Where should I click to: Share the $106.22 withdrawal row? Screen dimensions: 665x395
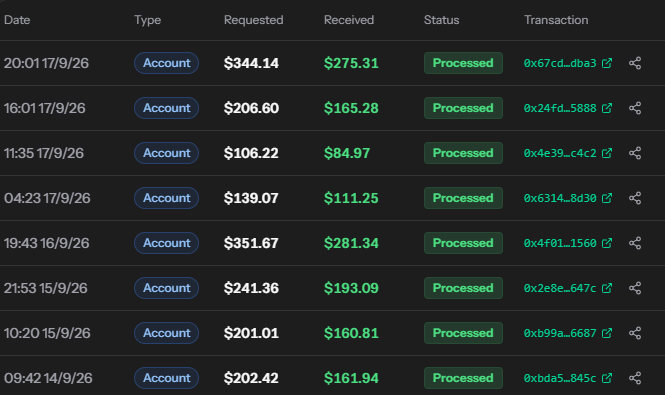[x=635, y=153]
